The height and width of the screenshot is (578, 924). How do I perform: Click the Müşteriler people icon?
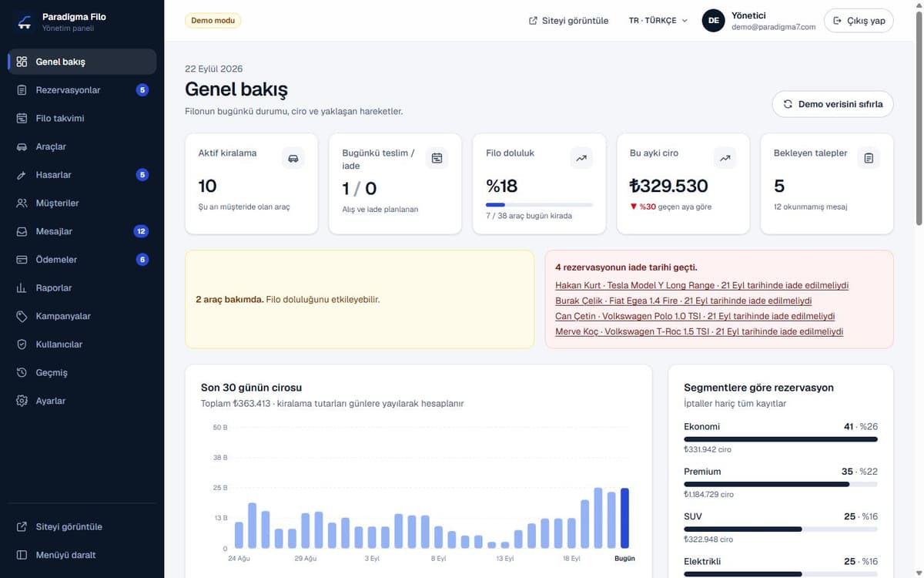click(22, 203)
